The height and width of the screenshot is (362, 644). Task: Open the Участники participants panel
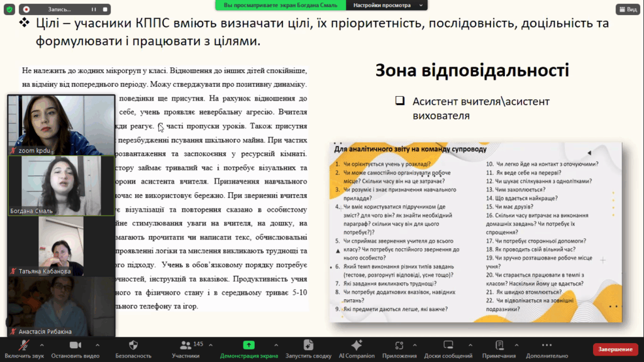tap(186, 345)
